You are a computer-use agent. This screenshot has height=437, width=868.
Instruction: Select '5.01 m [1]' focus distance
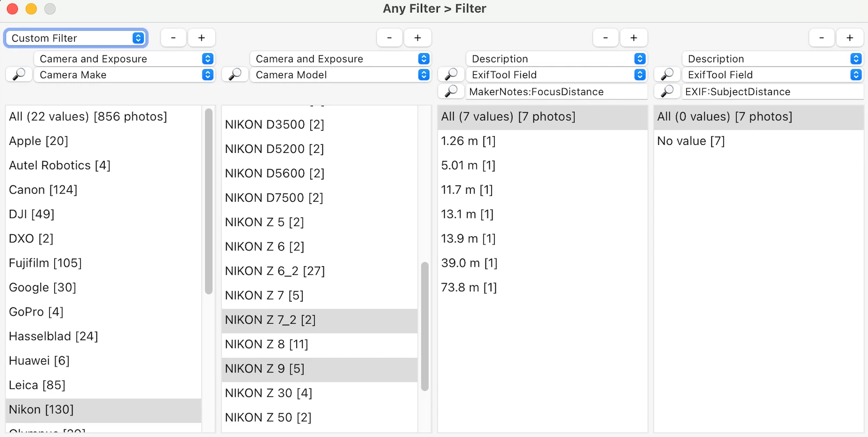click(x=542, y=165)
